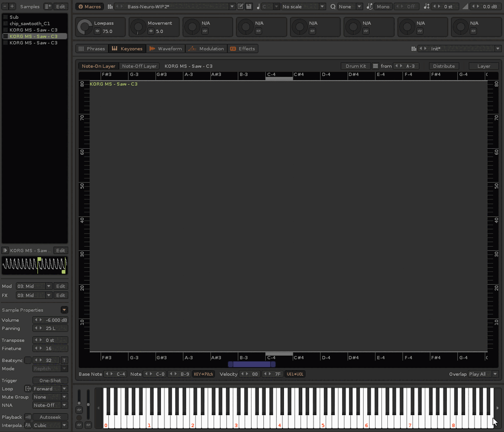
Task: Click the drum kit options list icon
Action: tap(375, 66)
